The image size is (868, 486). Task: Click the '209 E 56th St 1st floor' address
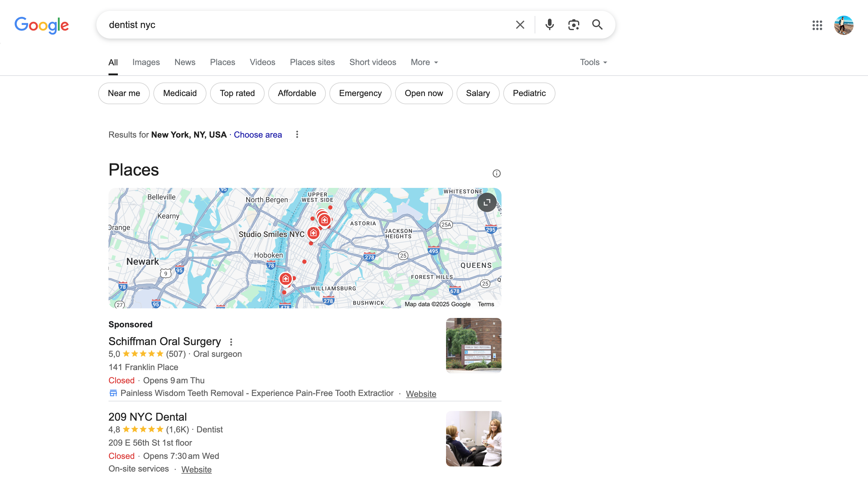coord(150,443)
